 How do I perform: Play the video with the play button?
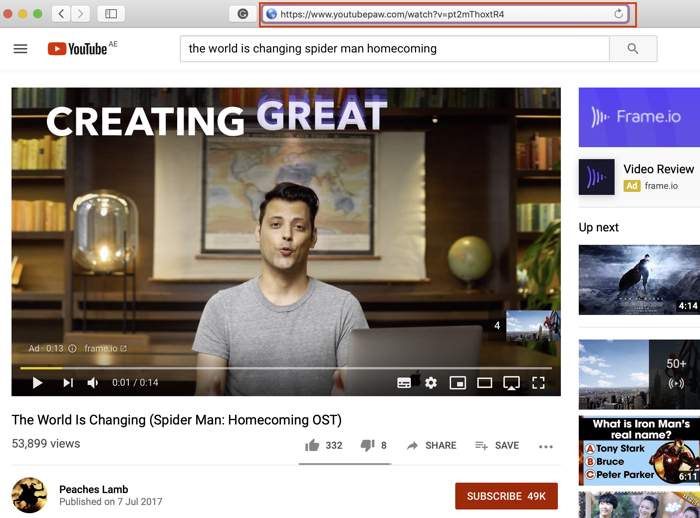pyautogui.click(x=38, y=383)
